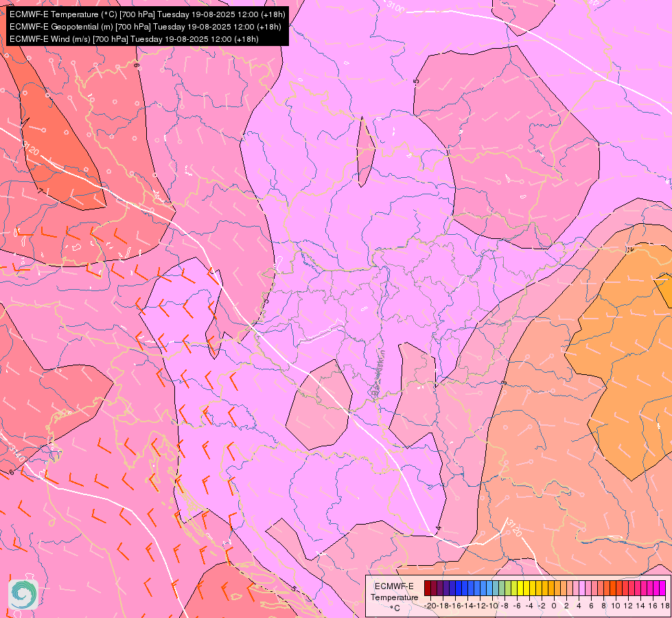Click the '3100' geopotential contour label
This screenshot has height=618, width=672.
[x=395, y=7]
